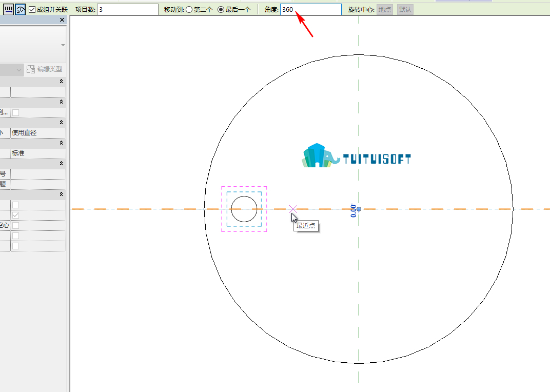Select the linear array icon
Viewport: 550px width, 392px height.
tap(8, 9)
